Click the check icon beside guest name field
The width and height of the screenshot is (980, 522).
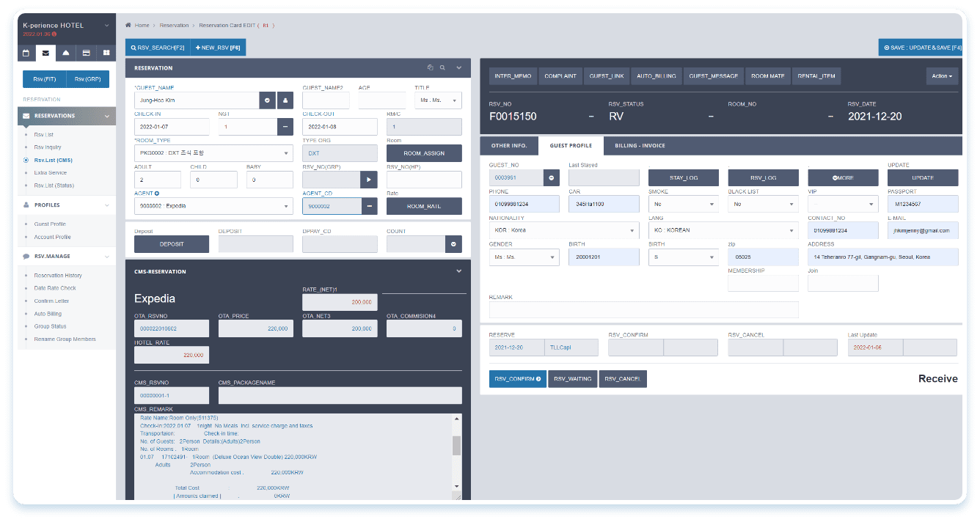268,100
